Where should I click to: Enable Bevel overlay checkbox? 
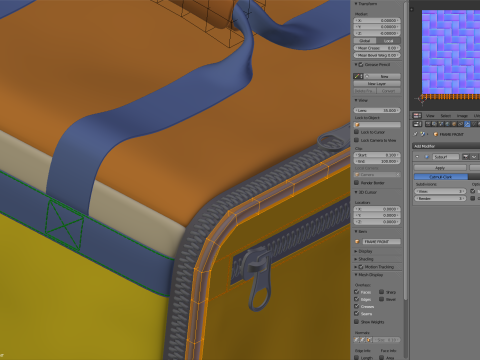tap(381, 299)
